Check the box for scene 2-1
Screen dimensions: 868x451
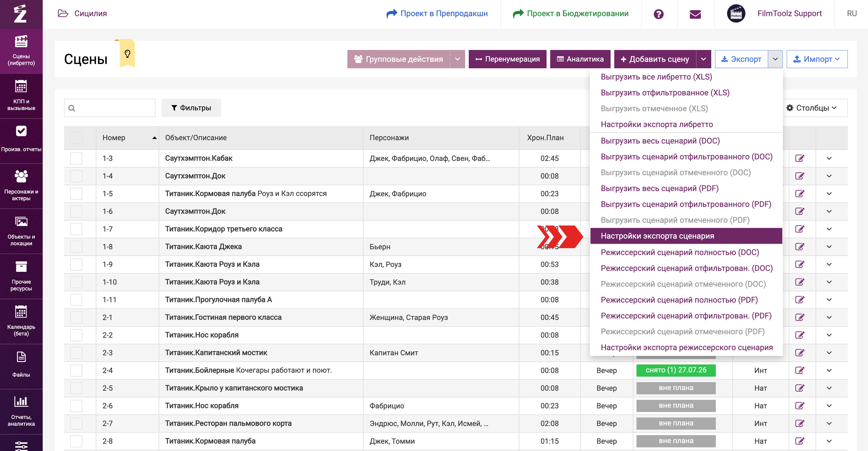76,318
